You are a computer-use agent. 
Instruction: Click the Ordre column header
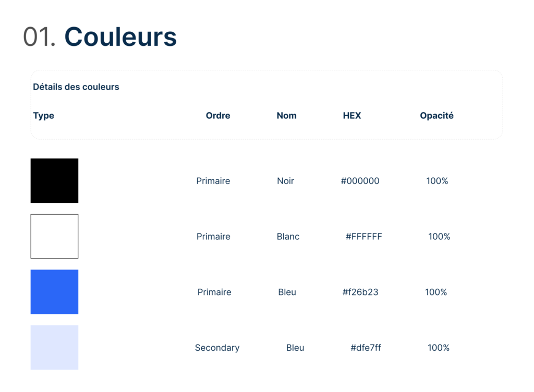click(218, 116)
